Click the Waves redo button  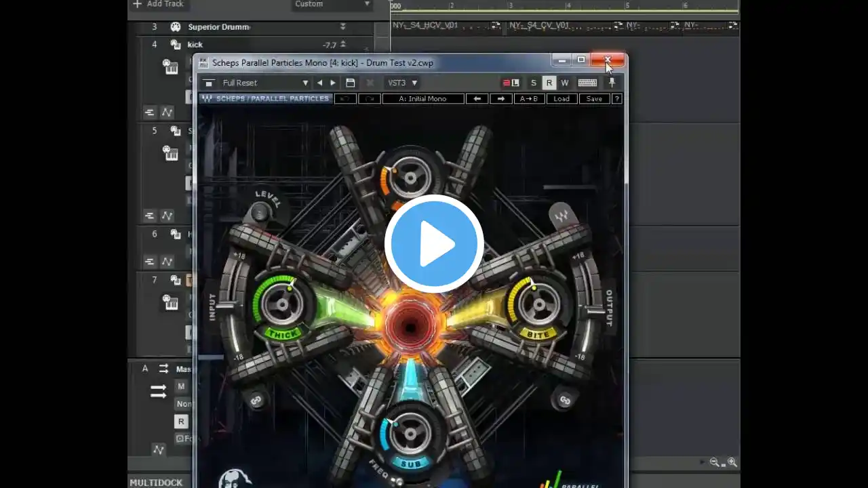point(369,99)
